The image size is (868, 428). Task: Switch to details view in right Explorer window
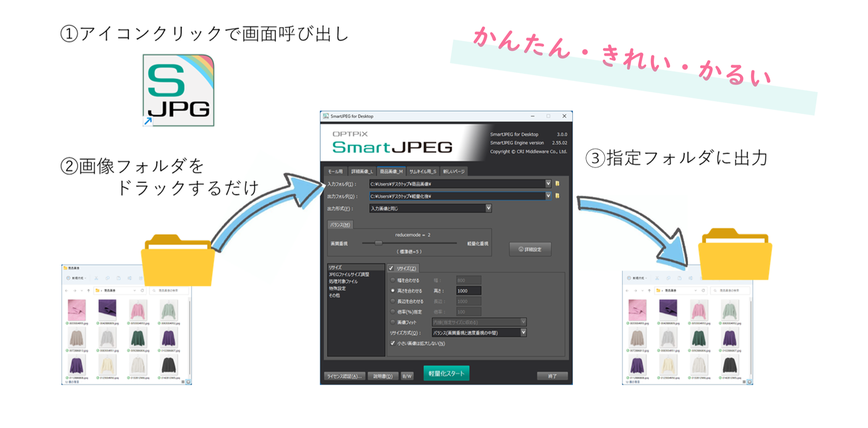click(744, 382)
